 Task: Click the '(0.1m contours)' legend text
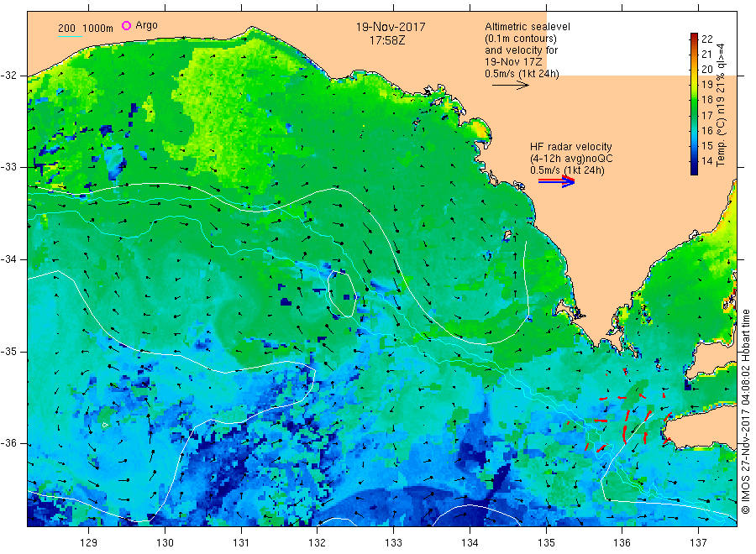point(521,39)
